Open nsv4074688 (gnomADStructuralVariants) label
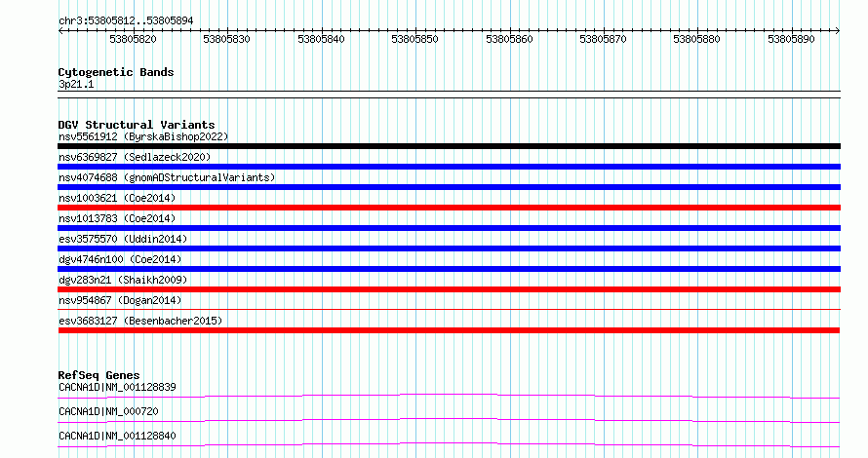Image resolution: width=868 pixels, height=458 pixels. [167, 177]
